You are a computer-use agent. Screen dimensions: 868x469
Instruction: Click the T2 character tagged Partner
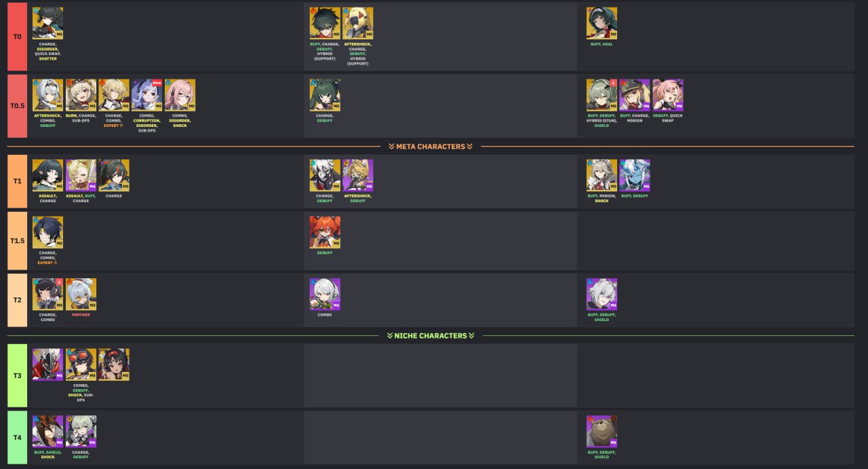click(81, 294)
